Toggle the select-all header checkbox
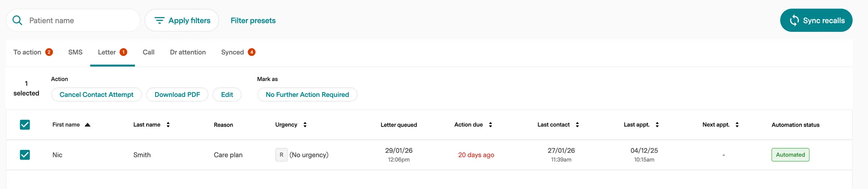 [25, 125]
